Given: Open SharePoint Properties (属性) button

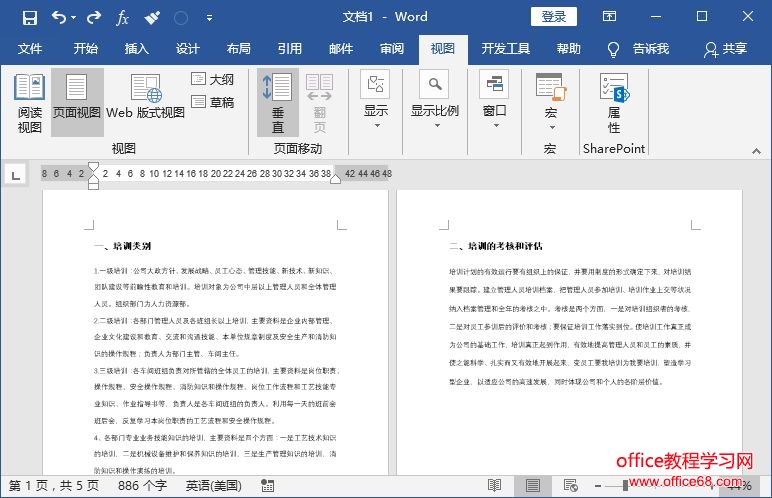Looking at the screenshot, I should click(x=614, y=103).
